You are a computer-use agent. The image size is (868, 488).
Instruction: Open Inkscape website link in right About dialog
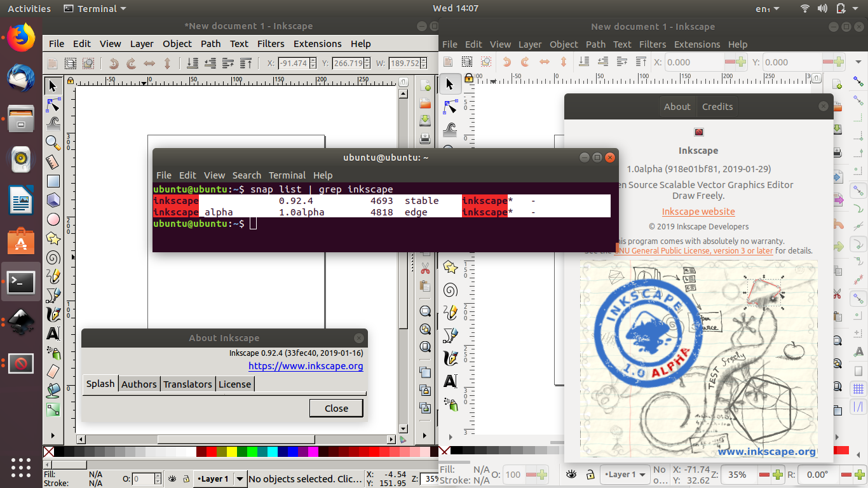[698, 212]
